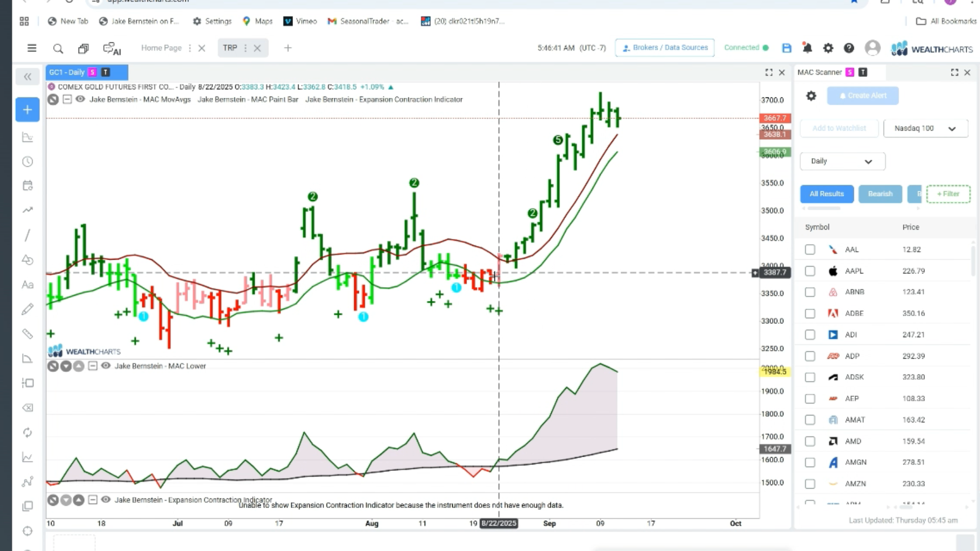Screen dimensions: 980x551
Task: Click Add to Watchlist button
Action: coord(839,129)
